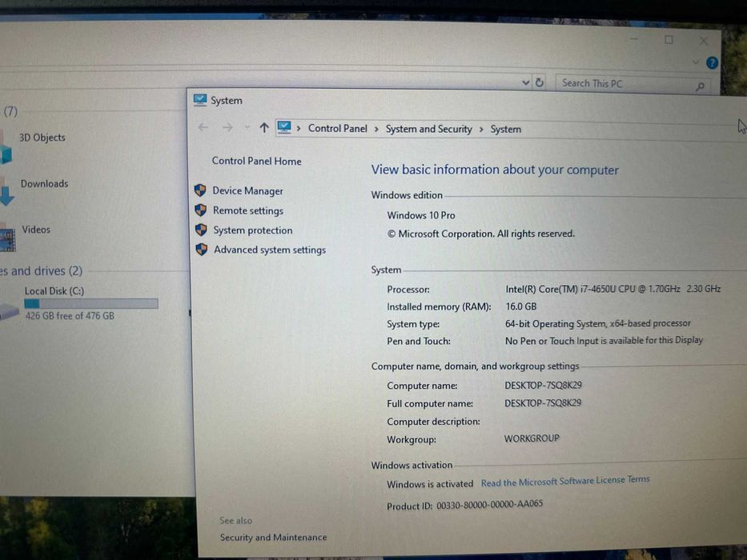Screen dimensions: 747x560
Task: Click the System window title bar icon
Action: [x=200, y=99]
